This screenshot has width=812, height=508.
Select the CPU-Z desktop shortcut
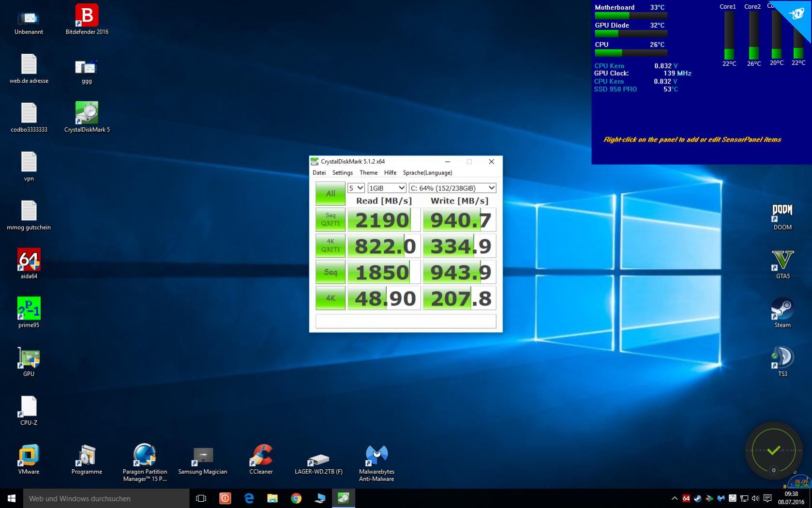pyautogui.click(x=29, y=411)
